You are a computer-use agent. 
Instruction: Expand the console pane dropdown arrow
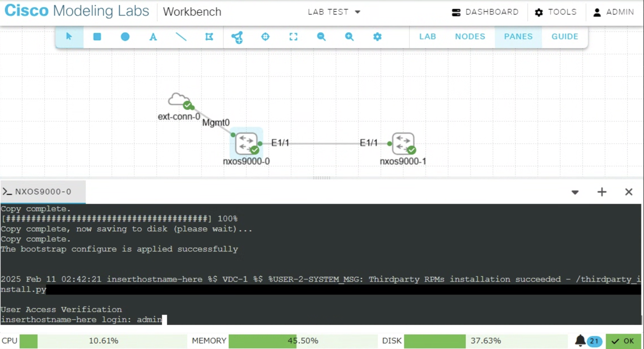(x=575, y=192)
